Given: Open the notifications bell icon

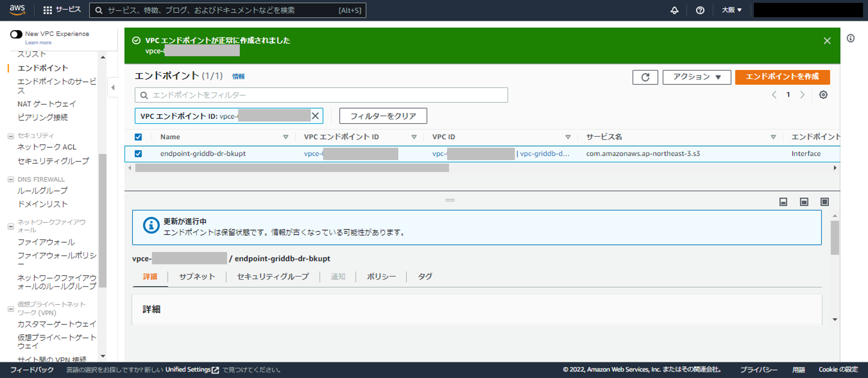Looking at the screenshot, I should tap(674, 10).
